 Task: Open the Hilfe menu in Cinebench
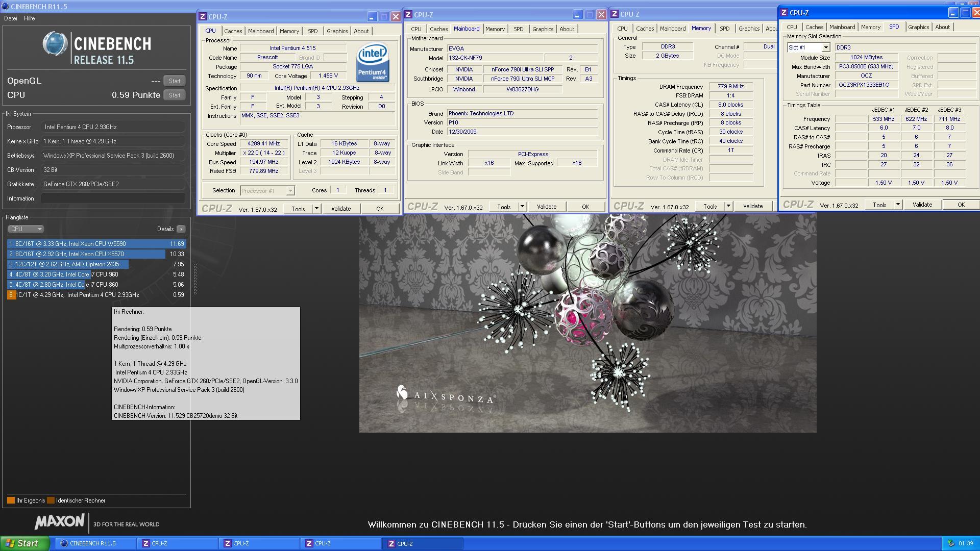[30, 18]
